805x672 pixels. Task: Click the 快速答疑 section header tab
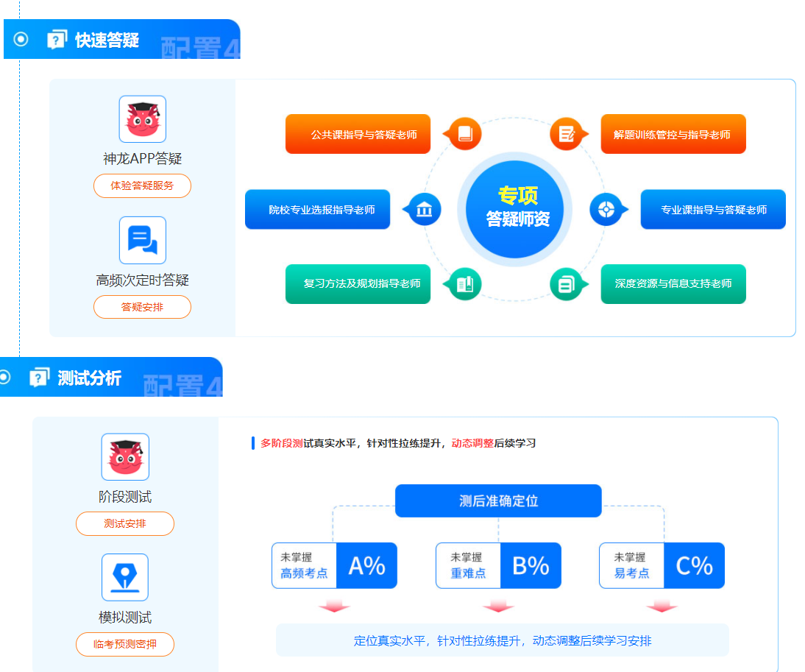tap(122, 39)
